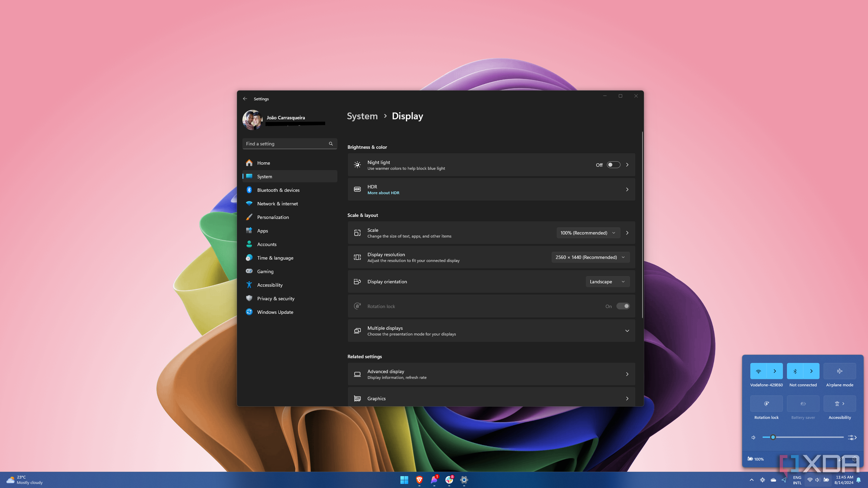The height and width of the screenshot is (488, 868).
Task: Click the Display orientation icon
Action: click(357, 281)
